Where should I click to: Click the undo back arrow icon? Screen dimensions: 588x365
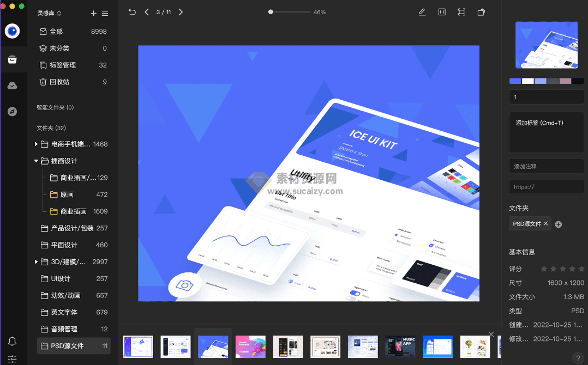[x=132, y=12]
